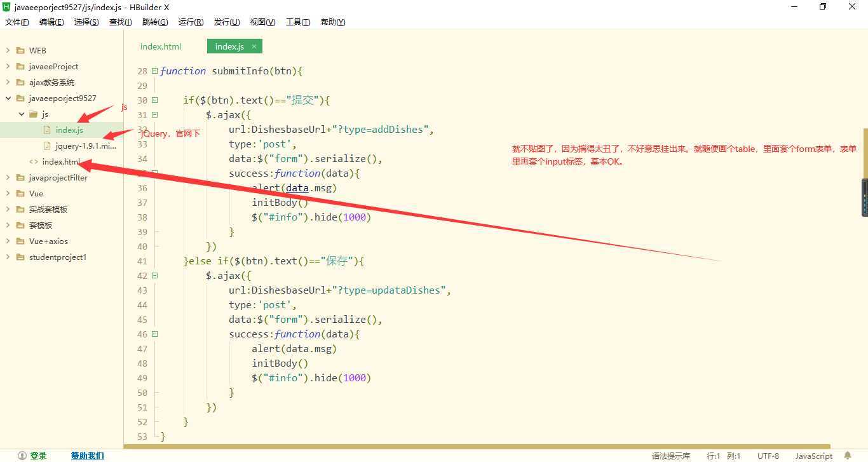Click the index.js file icon in tree

coord(47,130)
